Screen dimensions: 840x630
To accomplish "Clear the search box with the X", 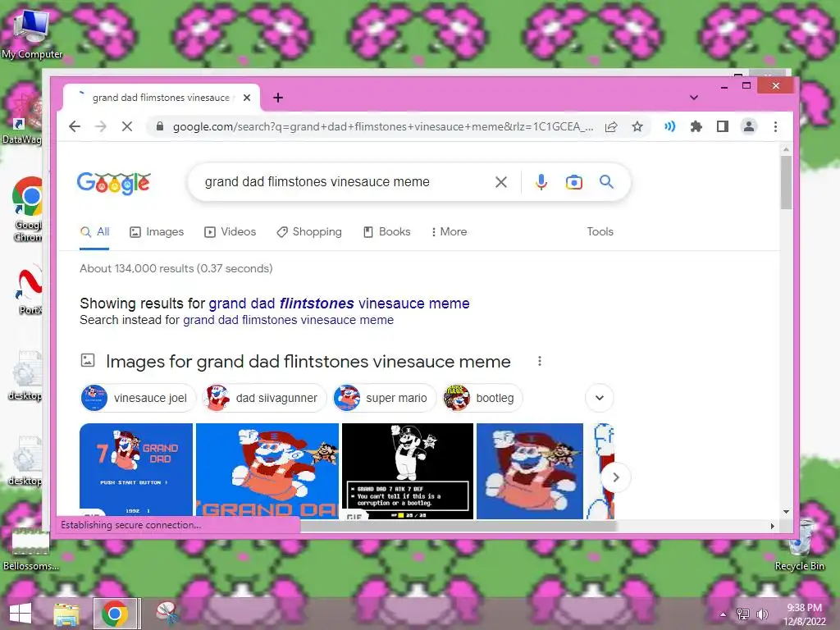I will pyautogui.click(x=501, y=182).
